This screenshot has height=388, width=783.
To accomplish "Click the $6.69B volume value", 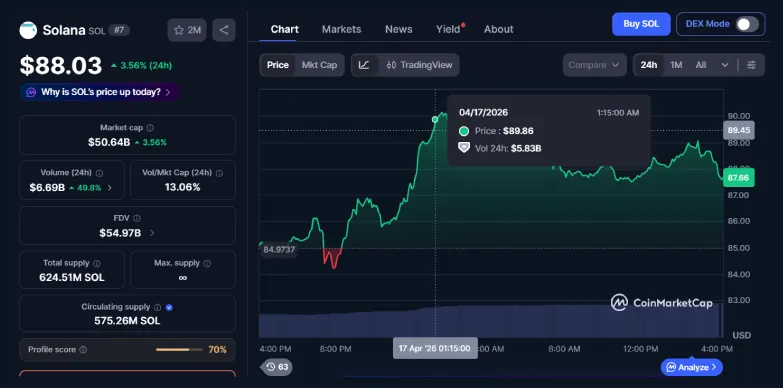I will pos(47,188).
